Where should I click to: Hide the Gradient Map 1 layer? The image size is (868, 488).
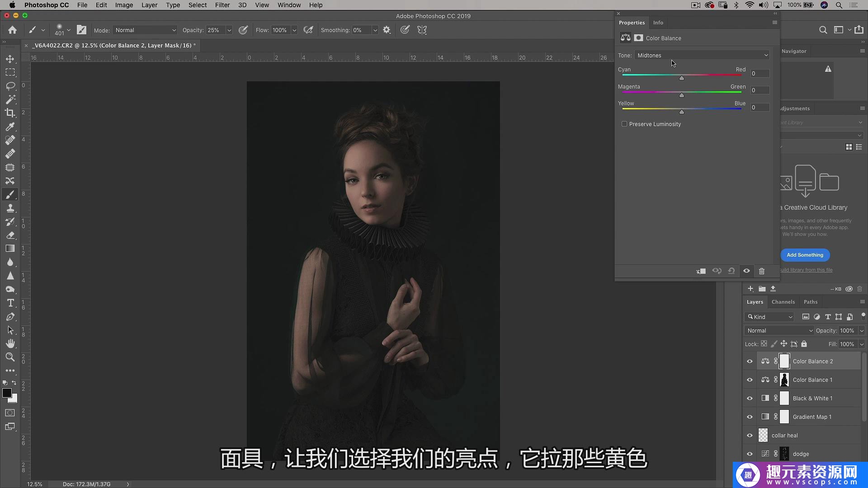click(750, 417)
